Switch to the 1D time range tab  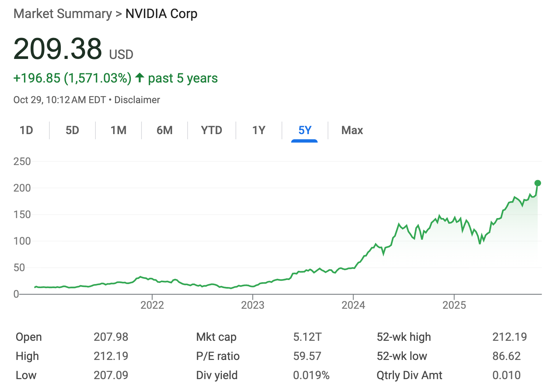tap(26, 130)
